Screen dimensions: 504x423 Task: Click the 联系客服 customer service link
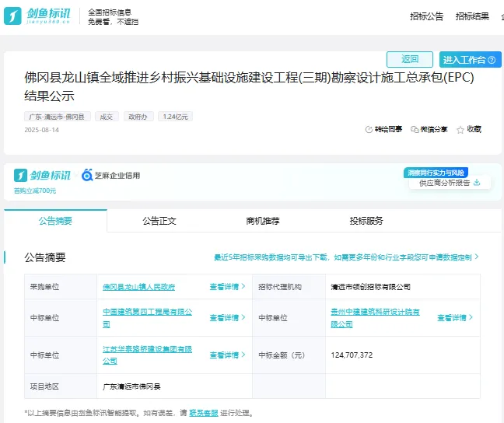(x=204, y=413)
